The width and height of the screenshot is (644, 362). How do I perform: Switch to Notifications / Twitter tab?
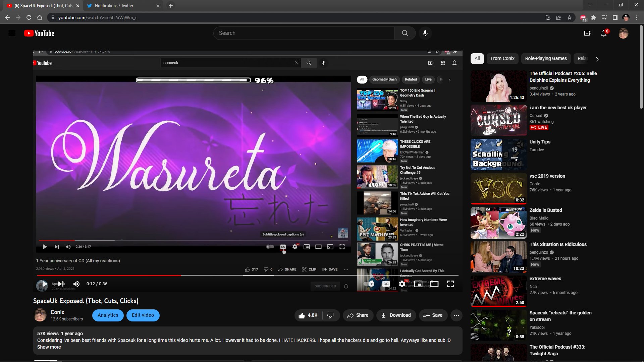[114, 6]
